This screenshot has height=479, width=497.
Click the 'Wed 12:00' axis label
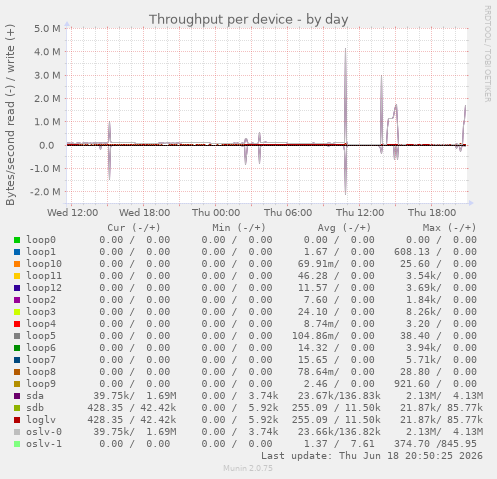[72, 213]
